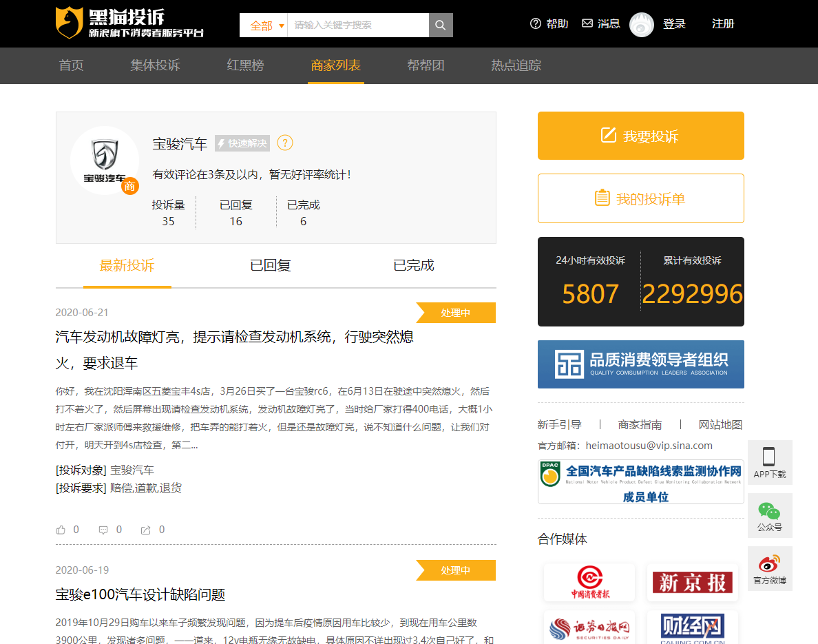
Task: Click 全国汽车产品缺陷线索监测协作网 banner
Action: click(640, 481)
